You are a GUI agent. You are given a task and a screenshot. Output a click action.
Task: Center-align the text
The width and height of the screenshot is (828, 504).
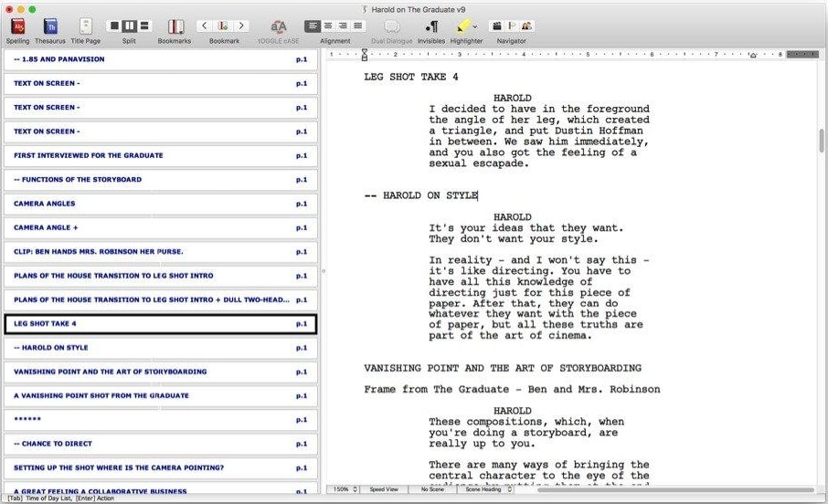coord(328,26)
